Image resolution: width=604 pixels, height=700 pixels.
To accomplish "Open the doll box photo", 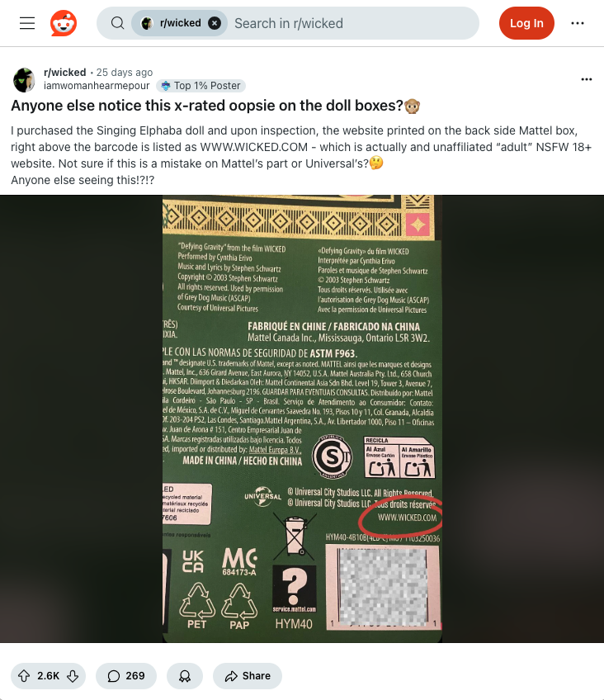I will [x=302, y=419].
